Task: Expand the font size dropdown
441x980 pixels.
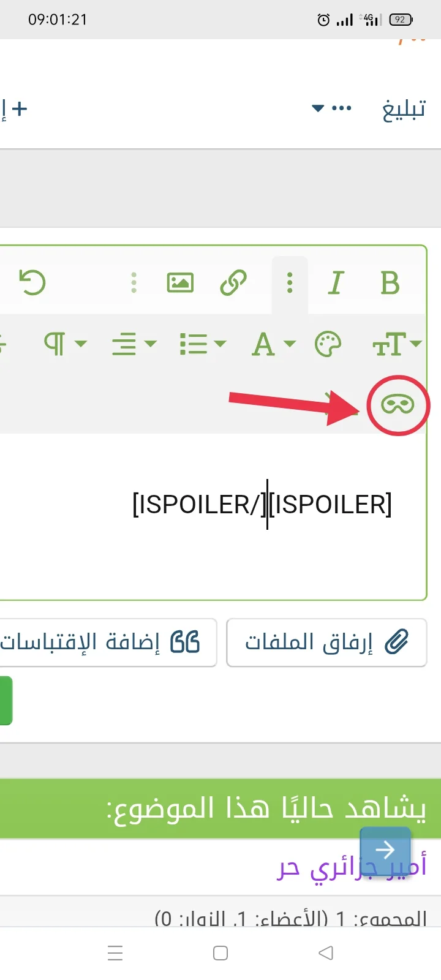Action: (397, 344)
